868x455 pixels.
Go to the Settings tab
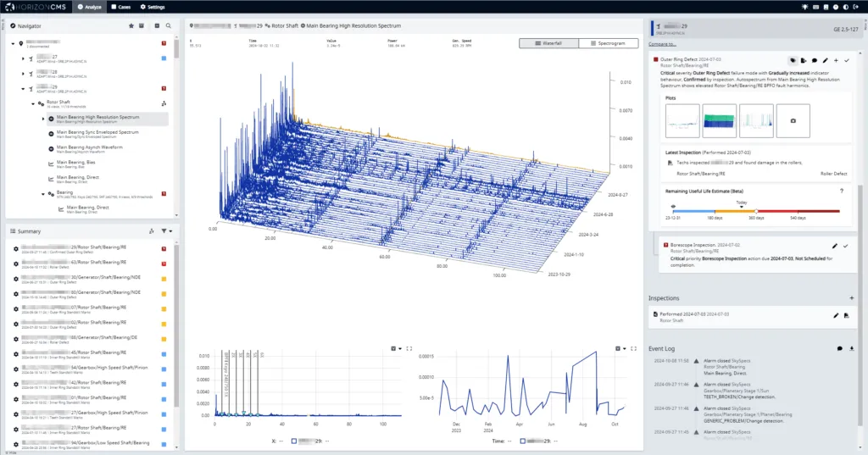[x=153, y=6]
